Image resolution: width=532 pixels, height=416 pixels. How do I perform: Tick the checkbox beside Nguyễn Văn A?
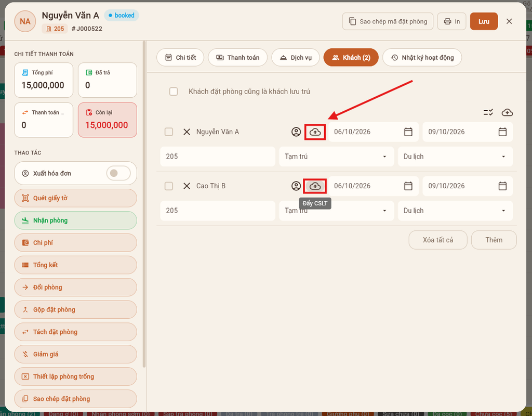(169, 132)
